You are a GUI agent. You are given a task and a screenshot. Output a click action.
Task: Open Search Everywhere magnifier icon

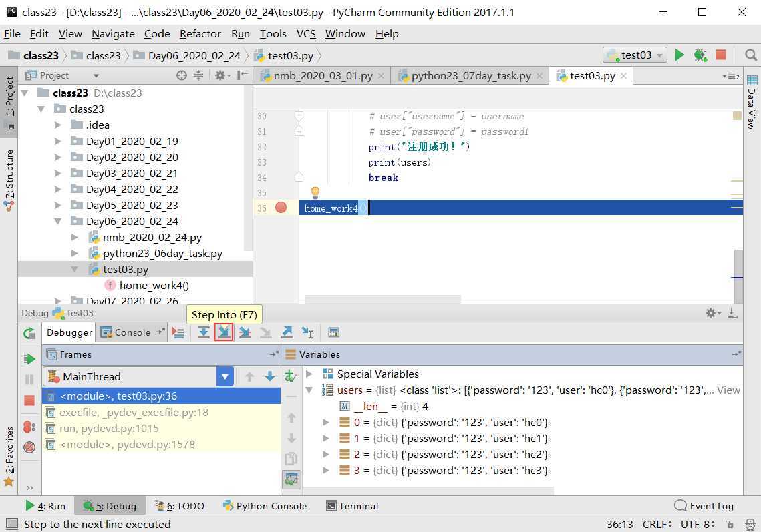click(x=751, y=55)
